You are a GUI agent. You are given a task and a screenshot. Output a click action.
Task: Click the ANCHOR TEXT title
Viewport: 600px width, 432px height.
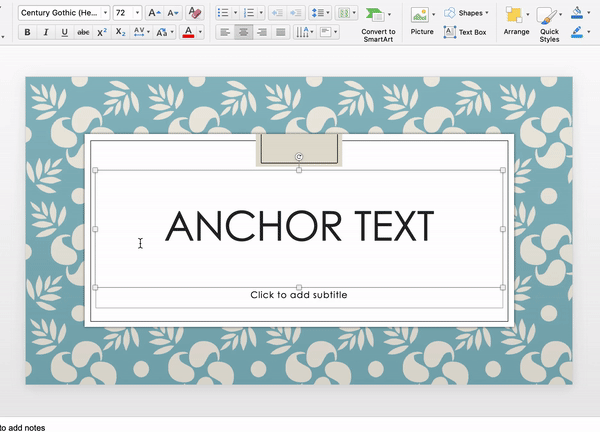[x=299, y=227]
